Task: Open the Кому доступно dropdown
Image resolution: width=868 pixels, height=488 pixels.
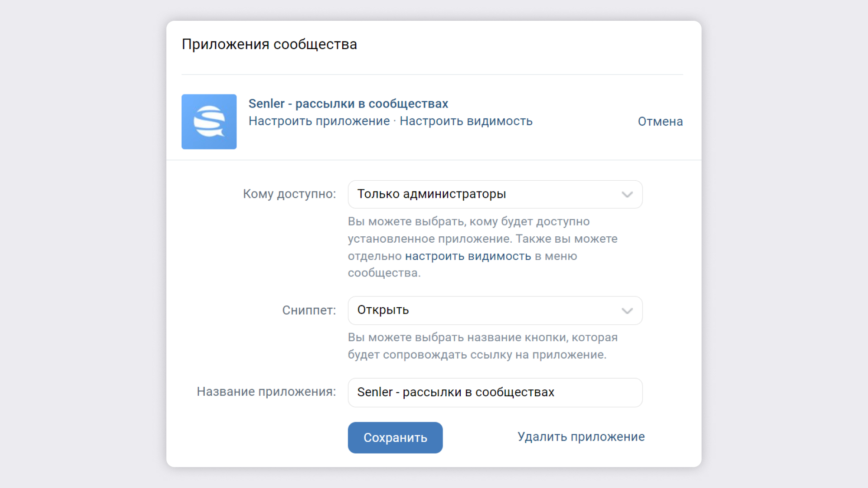Action: pos(495,194)
